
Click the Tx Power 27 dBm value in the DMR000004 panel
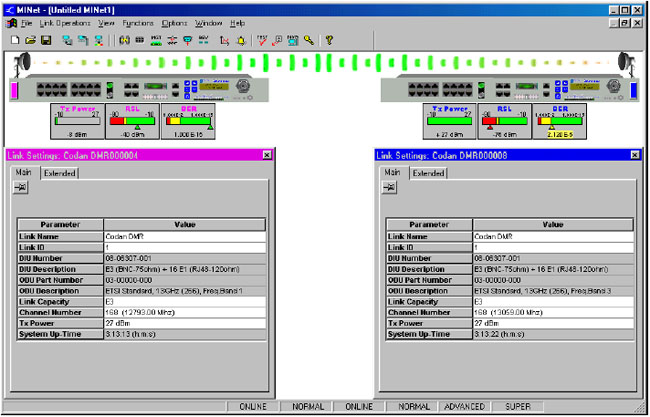pos(185,323)
